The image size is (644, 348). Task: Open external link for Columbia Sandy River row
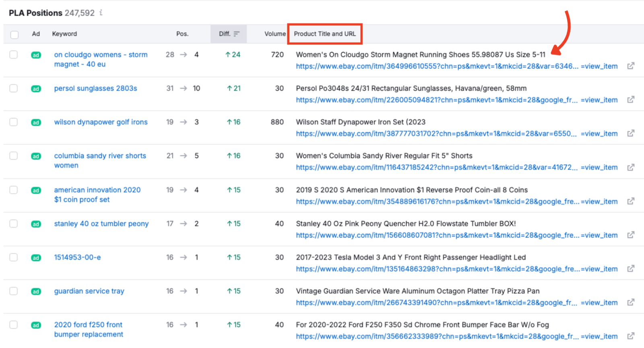click(x=631, y=167)
